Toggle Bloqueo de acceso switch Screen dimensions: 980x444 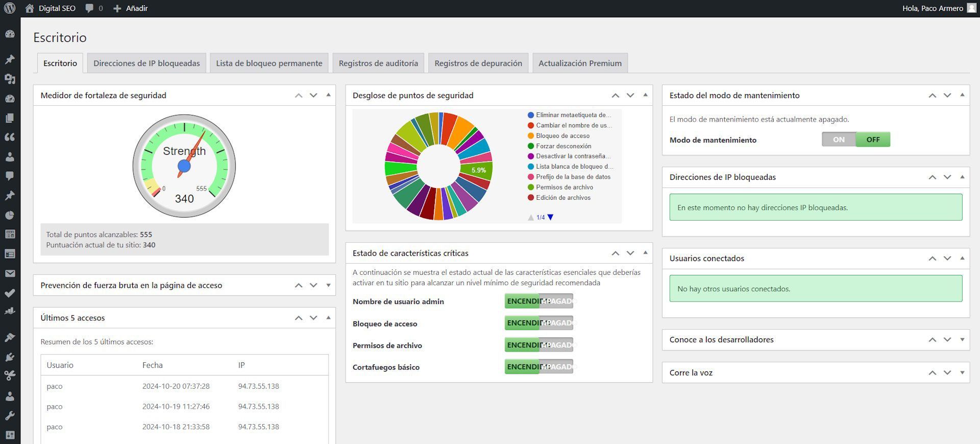(x=539, y=323)
